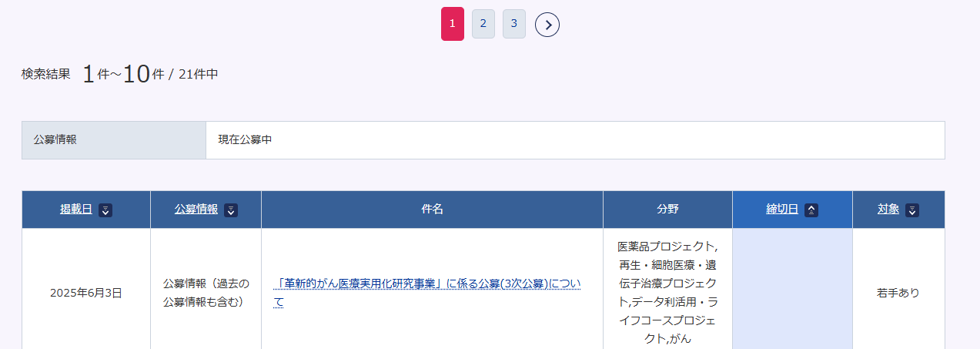This screenshot has width=980, height=349.
Task: Click ascending sort icon beside 締切日
Action: [x=811, y=210]
